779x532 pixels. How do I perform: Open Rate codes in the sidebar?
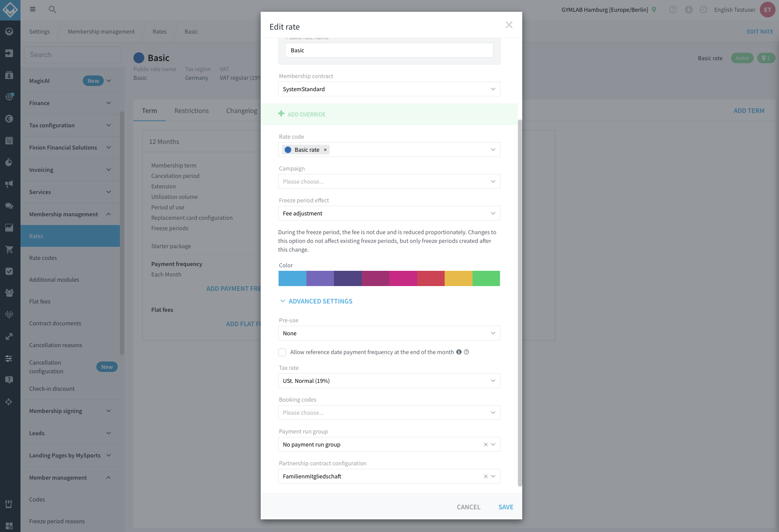click(70, 258)
